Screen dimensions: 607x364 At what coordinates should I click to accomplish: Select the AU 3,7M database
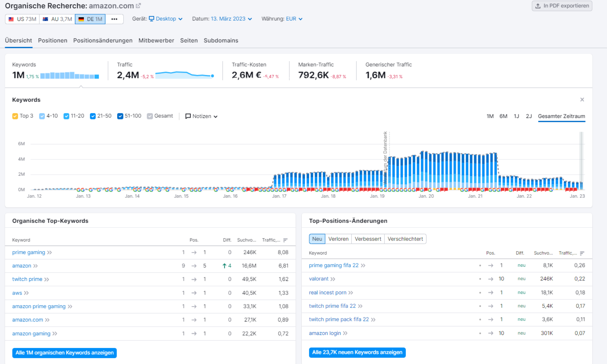point(57,19)
